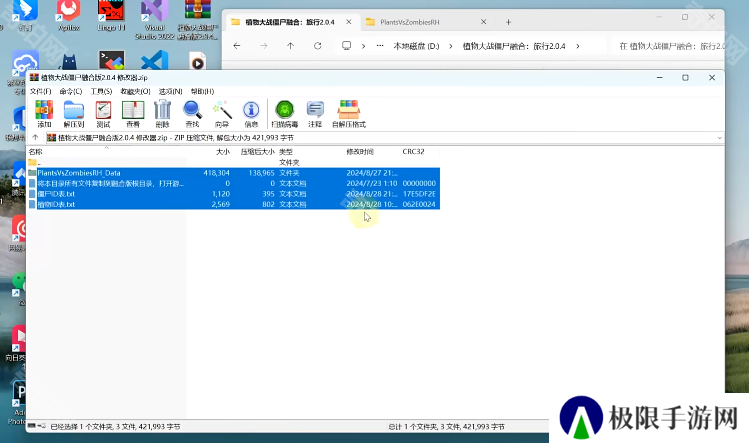The width and height of the screenshot is (749, 443).
Task: Open the 收藏夹(O) menu
Action: point(135,91)
